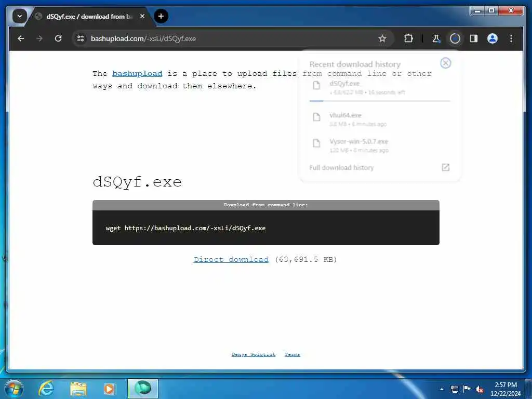Select the dSQyf.exe download tab
Screen dimensions: 532x399
coord(89,16)
